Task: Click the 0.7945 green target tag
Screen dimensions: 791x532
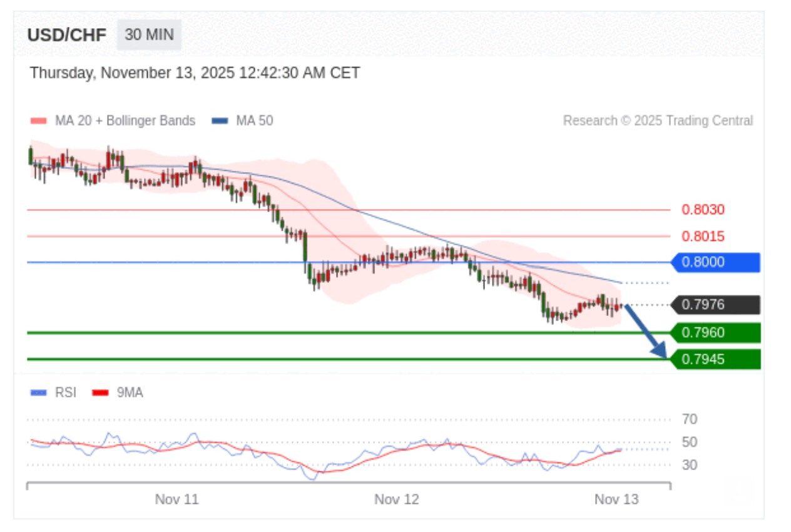Action: point(715,359)
